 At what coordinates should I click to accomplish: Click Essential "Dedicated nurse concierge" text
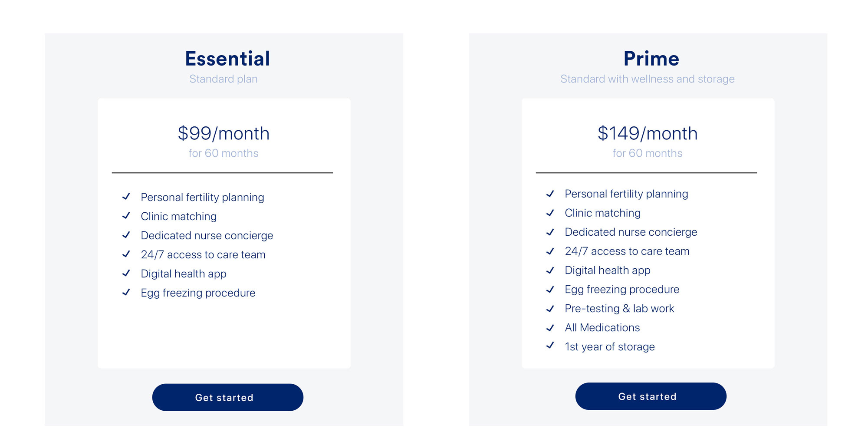point(207,236)
